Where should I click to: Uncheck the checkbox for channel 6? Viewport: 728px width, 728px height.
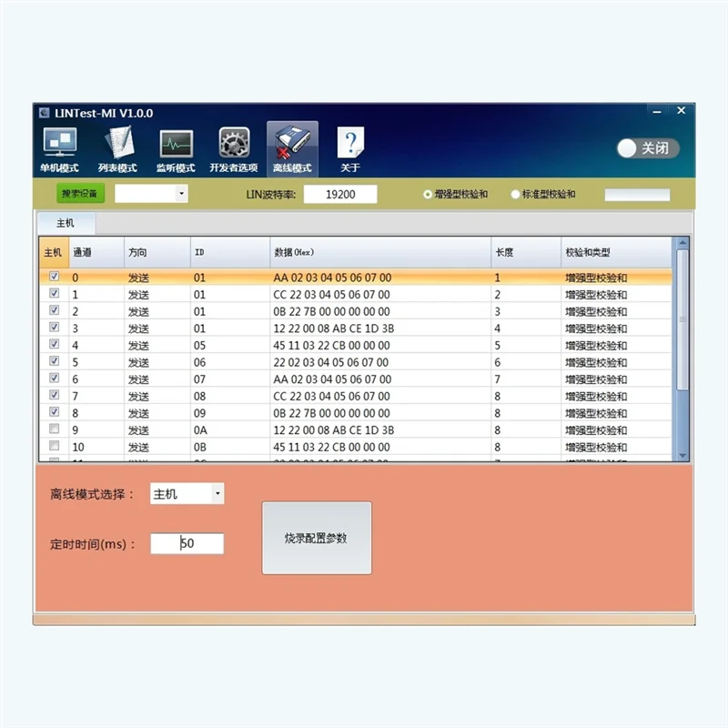coord(55,378)
